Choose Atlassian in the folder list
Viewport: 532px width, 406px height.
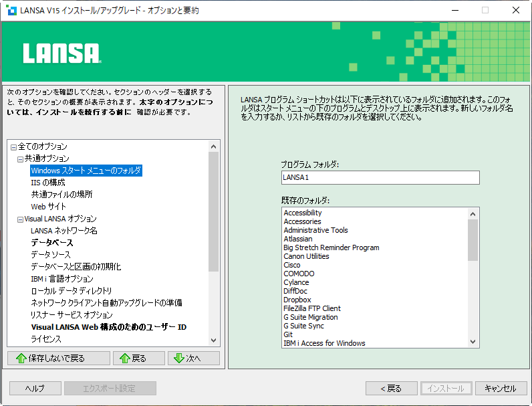click(x=298, y=239)
